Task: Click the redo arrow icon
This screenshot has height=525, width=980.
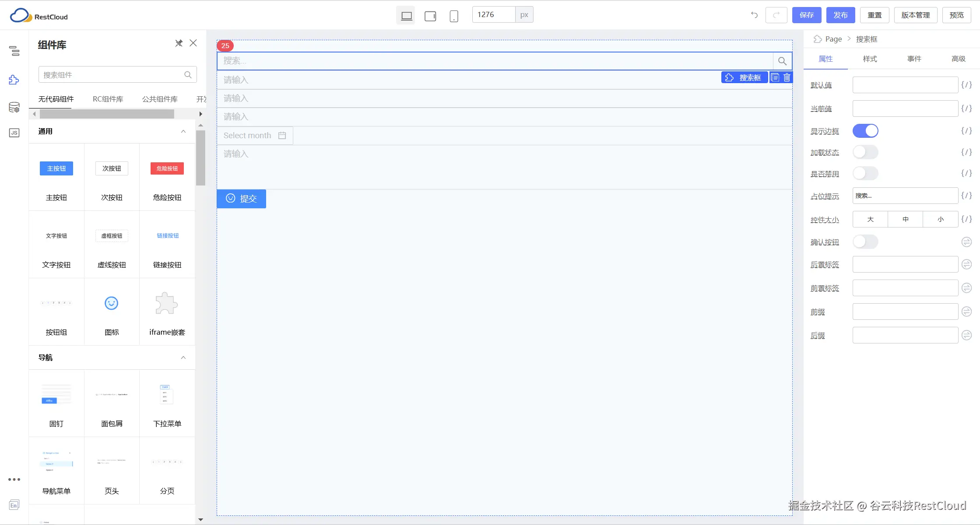Action: point(776,15)
